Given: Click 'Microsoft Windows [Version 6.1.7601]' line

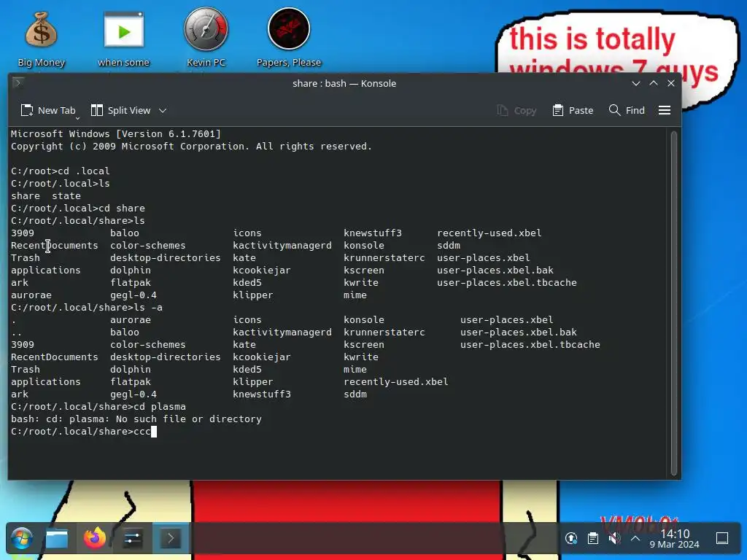Looking at the screenshot, I should click(x=116, y=134).
